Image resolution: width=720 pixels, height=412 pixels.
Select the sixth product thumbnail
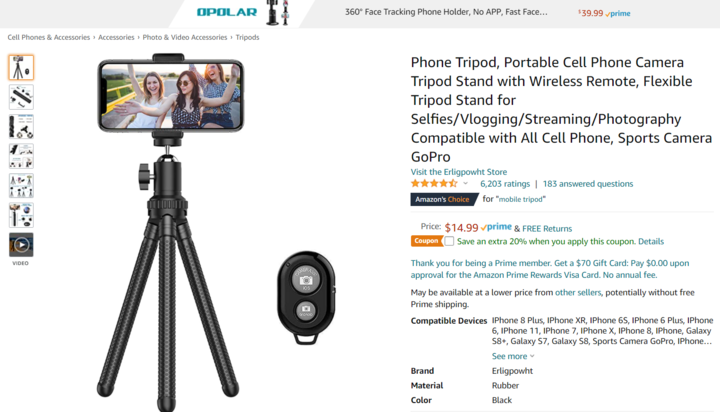coord(21,215)
